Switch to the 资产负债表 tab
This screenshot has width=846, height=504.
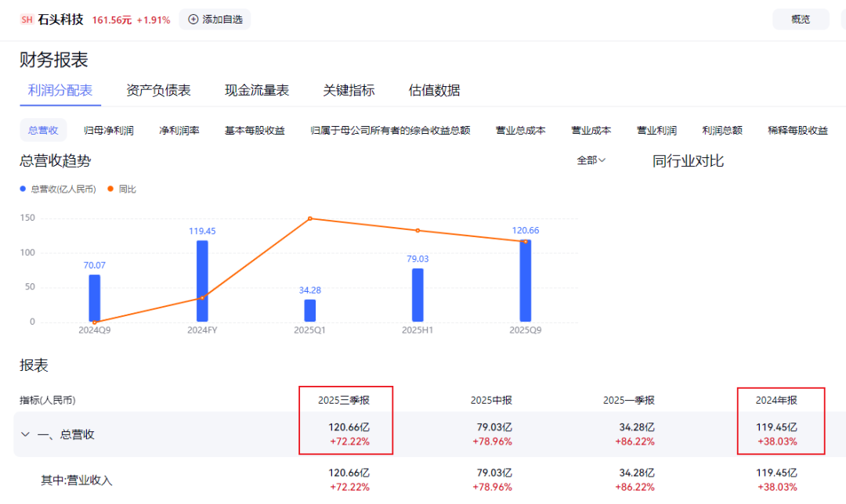(159, 90)
